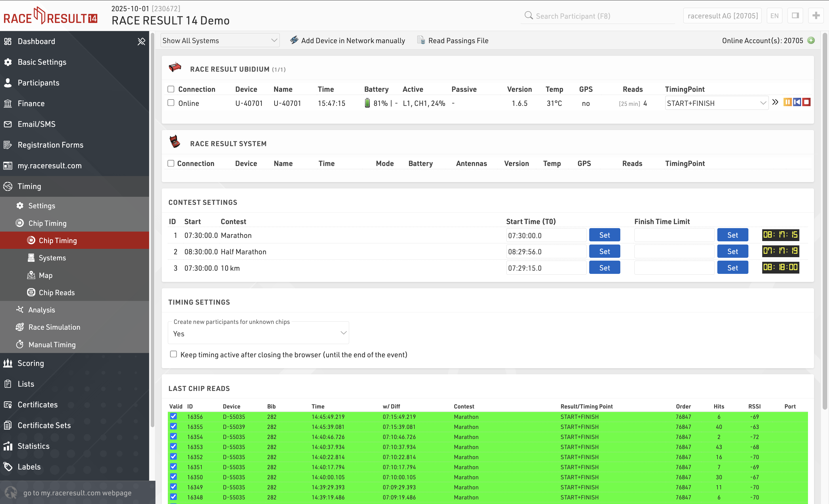Go to Race Simulation in sidebar
The height and width of the screenshot is (504, 829).
point(54,327)
